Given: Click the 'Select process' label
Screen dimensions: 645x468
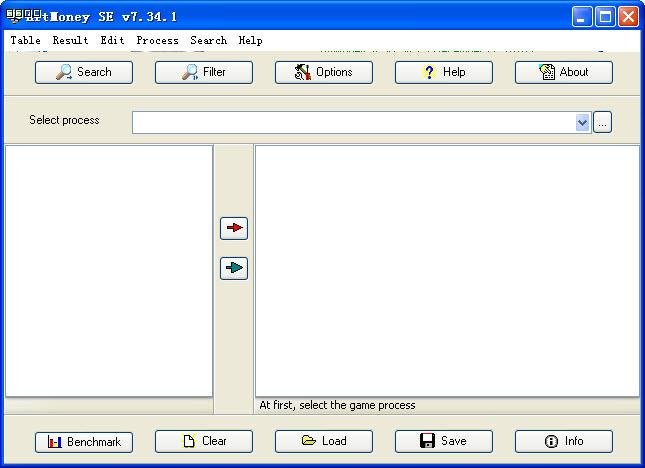Looking at the screenshot, I should [64, 120].
